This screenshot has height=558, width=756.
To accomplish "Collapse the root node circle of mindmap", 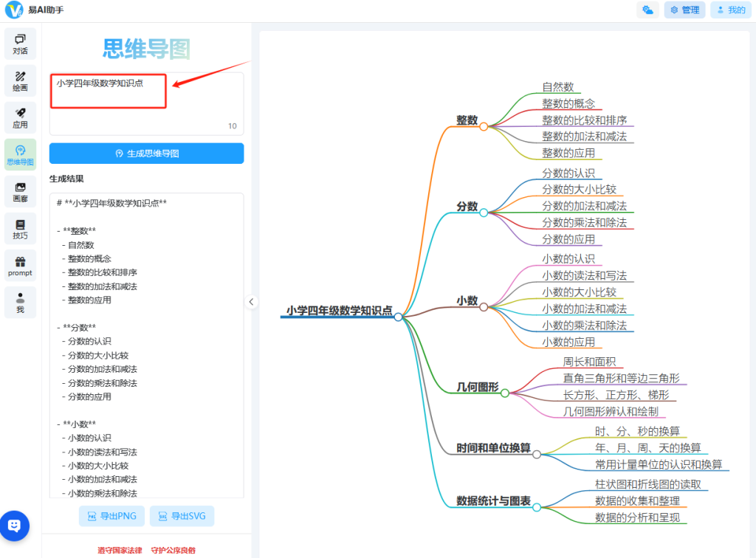I will point(398,317).
